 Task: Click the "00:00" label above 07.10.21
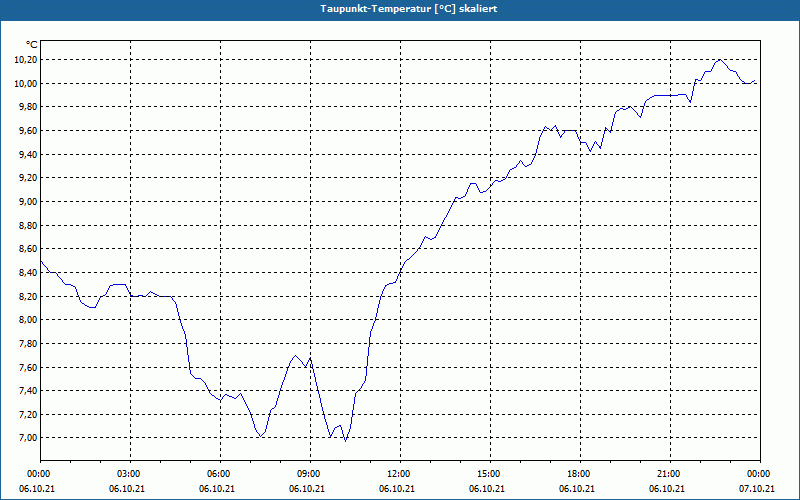tap(757, 473)
